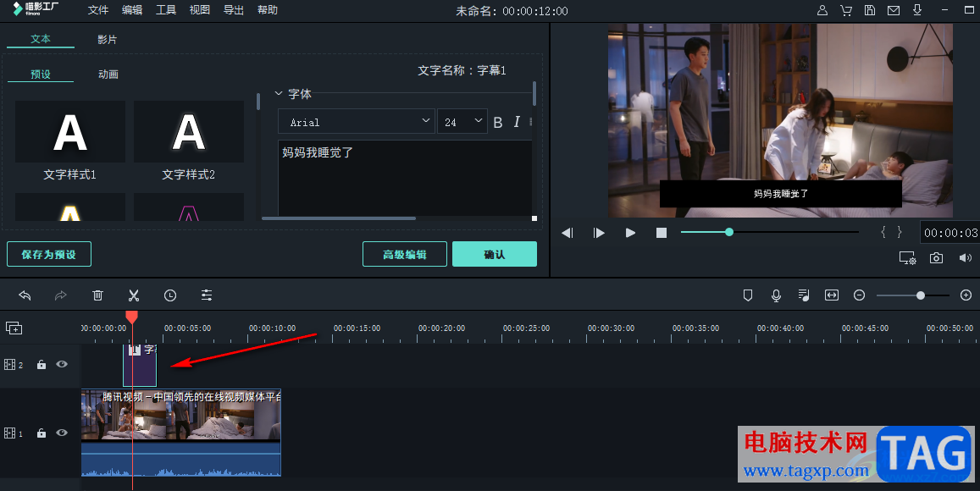Add marker with shield icon
This screenshot has height=491, width=980.
(748, 295)
